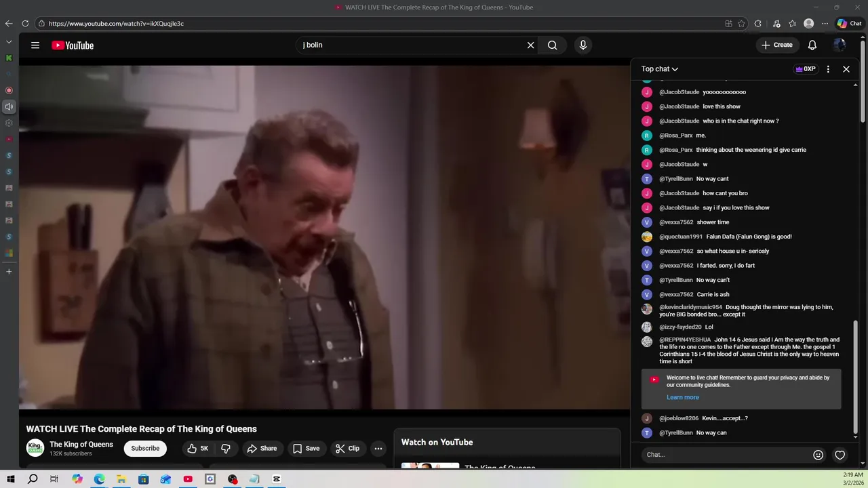Open @izzy-fayded20 profile picture

tap(647, 327)
